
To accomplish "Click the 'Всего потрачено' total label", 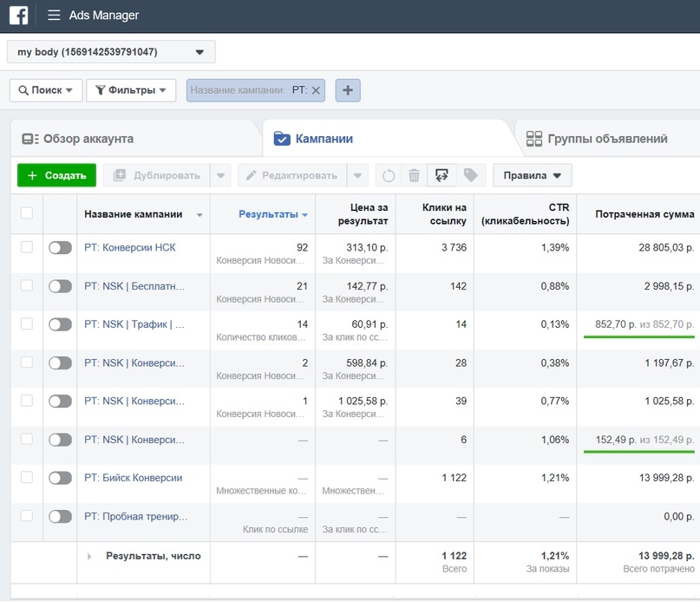I will [x=658, y=569].
